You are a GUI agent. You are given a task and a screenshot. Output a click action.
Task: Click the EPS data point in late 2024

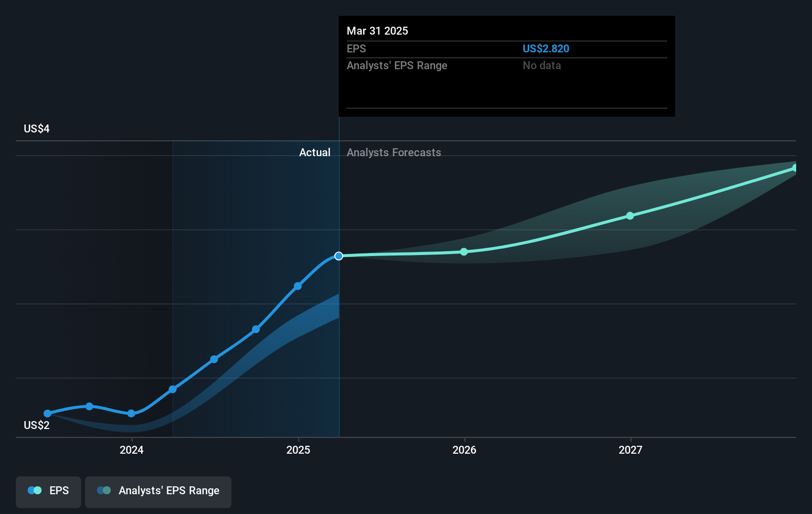click(x=256, y=329)
